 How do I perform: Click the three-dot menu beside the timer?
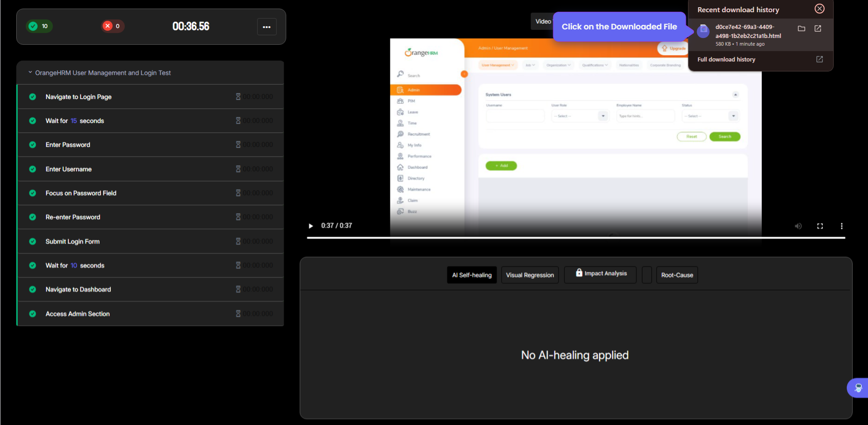(x=266, y=27)
